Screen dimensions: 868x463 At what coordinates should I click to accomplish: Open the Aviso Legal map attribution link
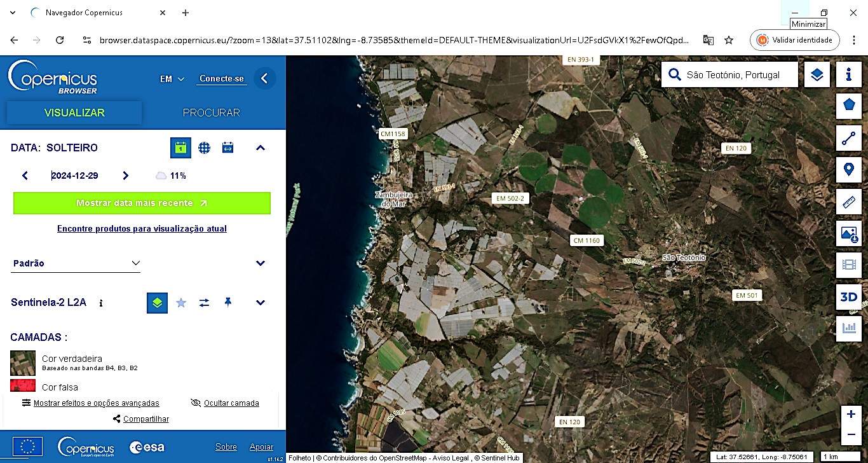pos(451,458)
